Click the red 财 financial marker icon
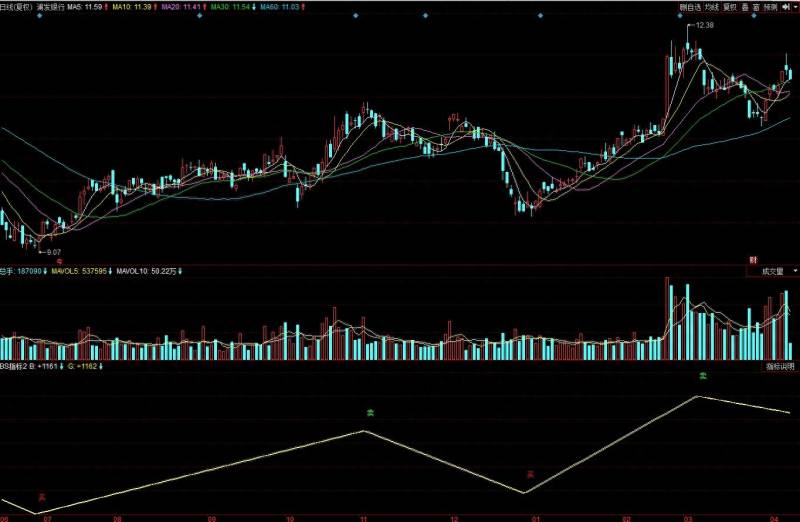This screenshot has width=800, height=522. point(753,260)
